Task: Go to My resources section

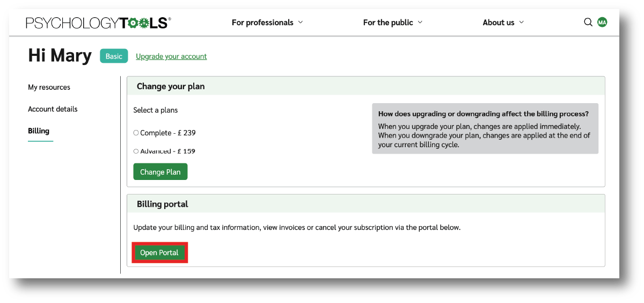Action: pyautogui.click(x=49, y=87)
